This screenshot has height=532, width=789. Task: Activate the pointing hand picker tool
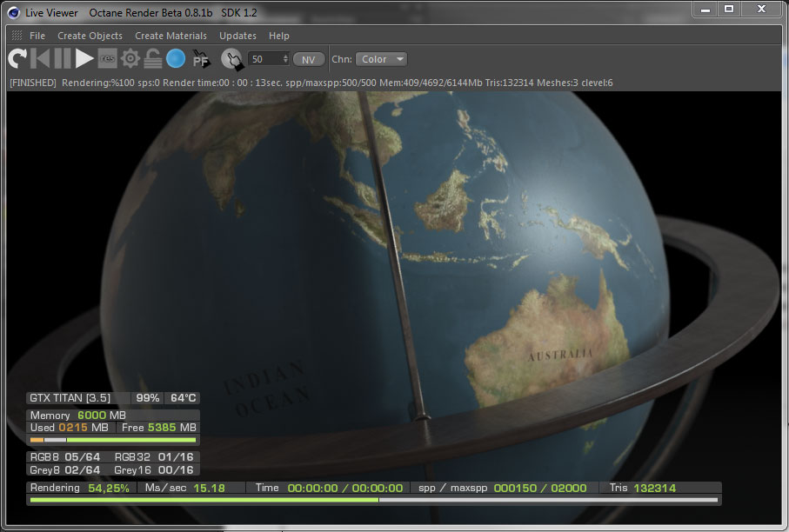click(232, 59)
